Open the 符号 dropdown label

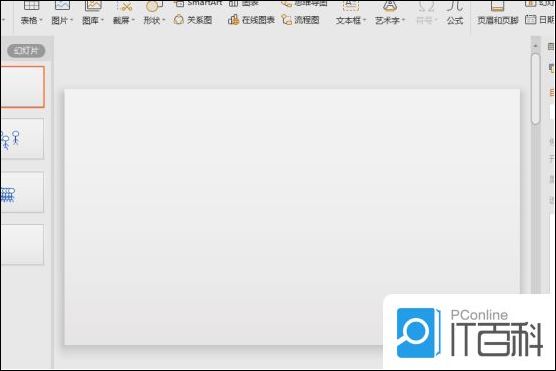click(426, 21)
